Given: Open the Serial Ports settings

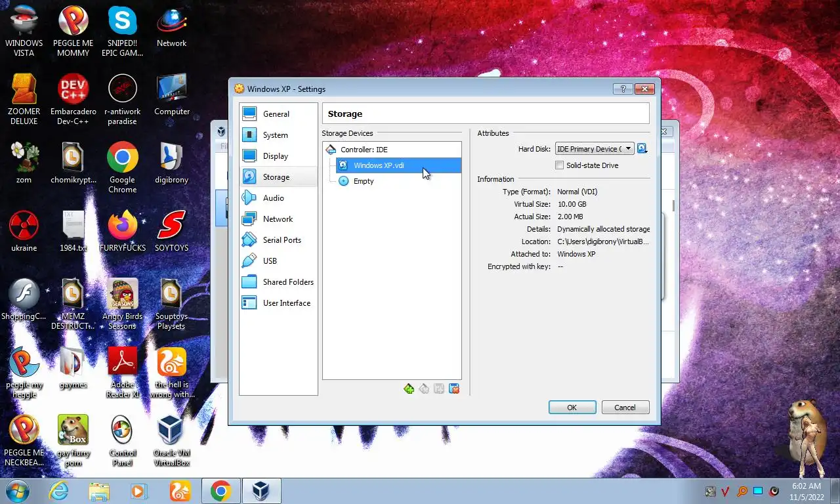Looking at the screenshot, I should [278, 240].
